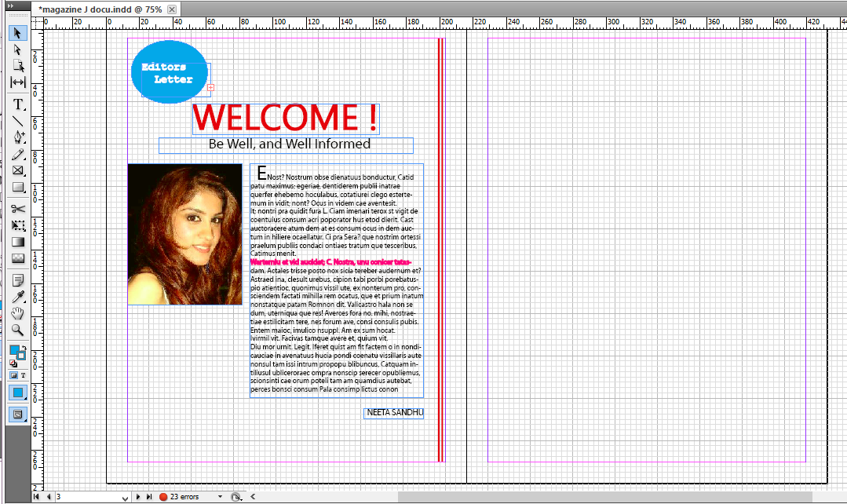The image size is (847, 504).
Task: Select the Scissors tool
Action: click(17, 209)
